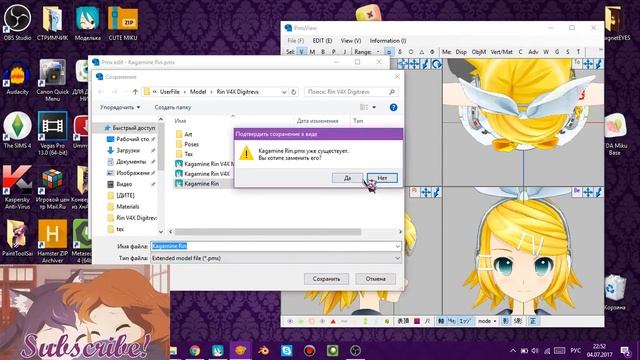Viewport: 640px width, 360px height.
Task: Open the Vert/Mat panel in PmxView
Action: (x=501, y=52)
